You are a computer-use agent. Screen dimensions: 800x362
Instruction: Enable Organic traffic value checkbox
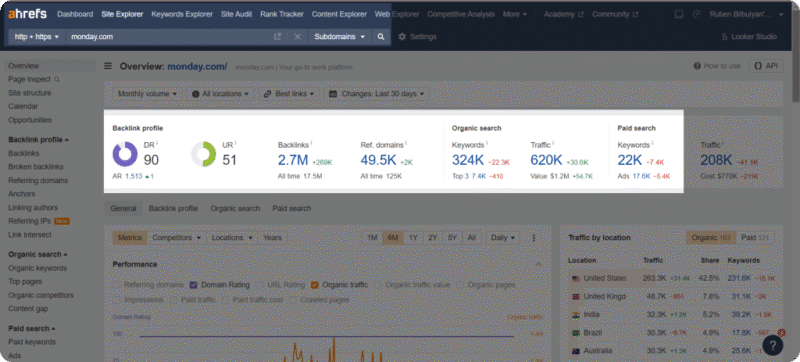tap(378, 285)
